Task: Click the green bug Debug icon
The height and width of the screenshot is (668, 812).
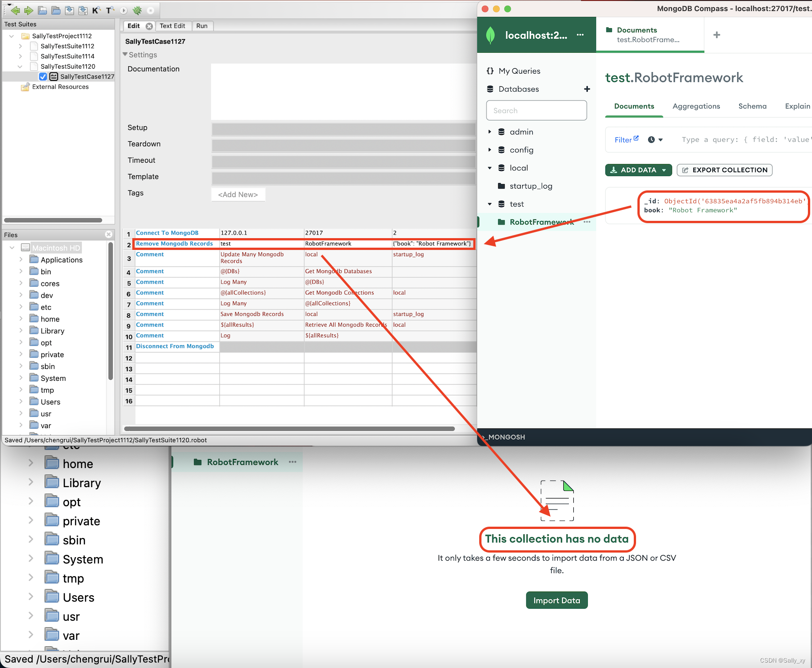Action: point(137,10)
